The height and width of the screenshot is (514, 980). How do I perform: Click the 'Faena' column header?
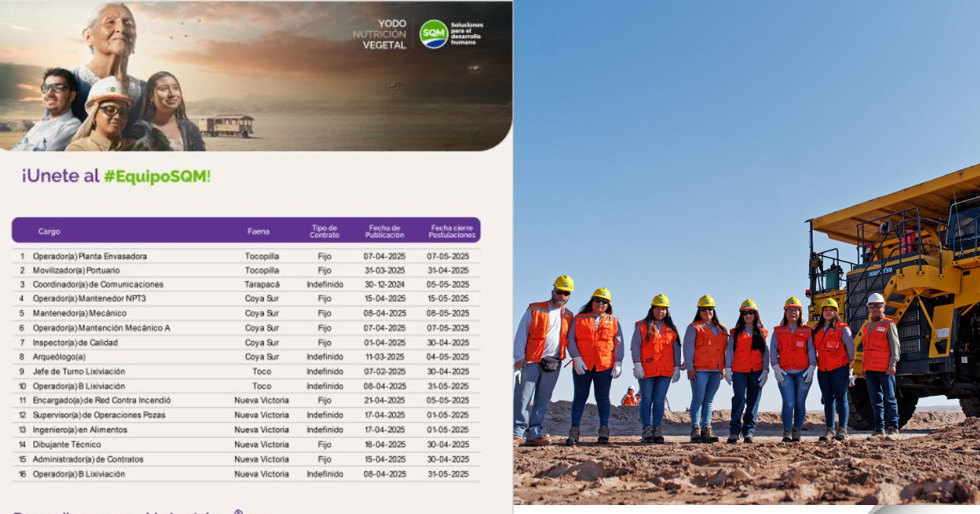259,232
